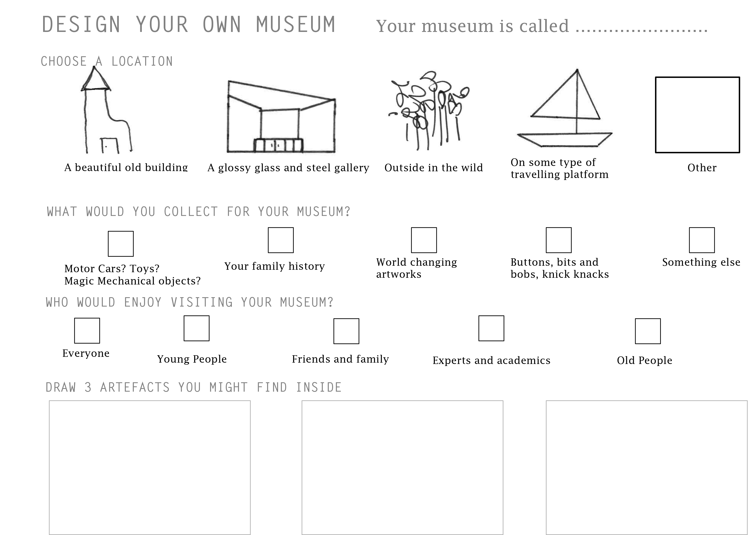Click the first artefact drawing box
The height and width of the screenshot is (535, 756).
150,468
